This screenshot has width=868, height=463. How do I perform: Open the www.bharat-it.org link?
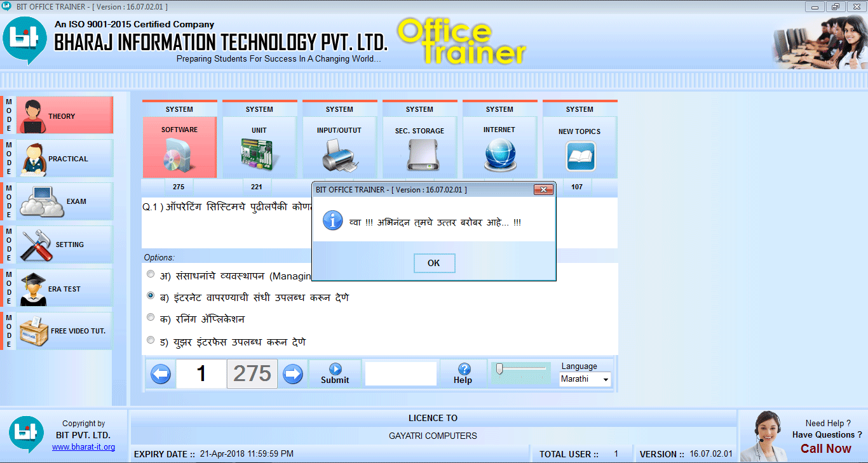coord(83,447)
